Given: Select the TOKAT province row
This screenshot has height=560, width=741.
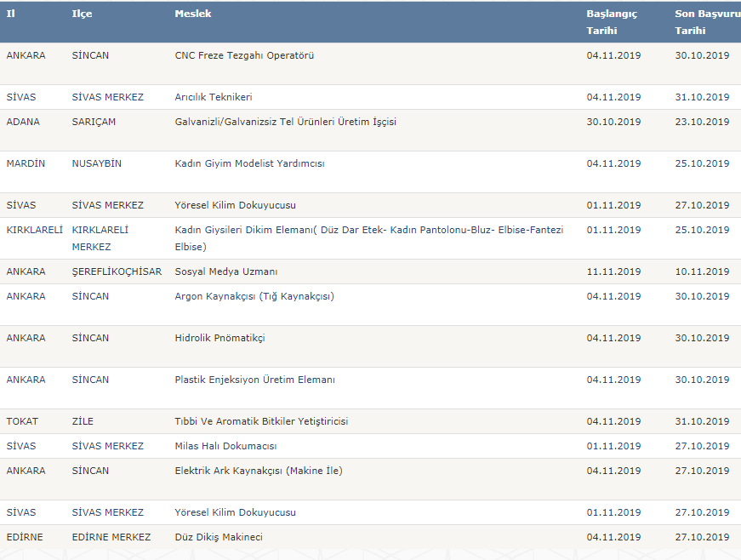Looking at the screenshot, I should tap(371, 421).
